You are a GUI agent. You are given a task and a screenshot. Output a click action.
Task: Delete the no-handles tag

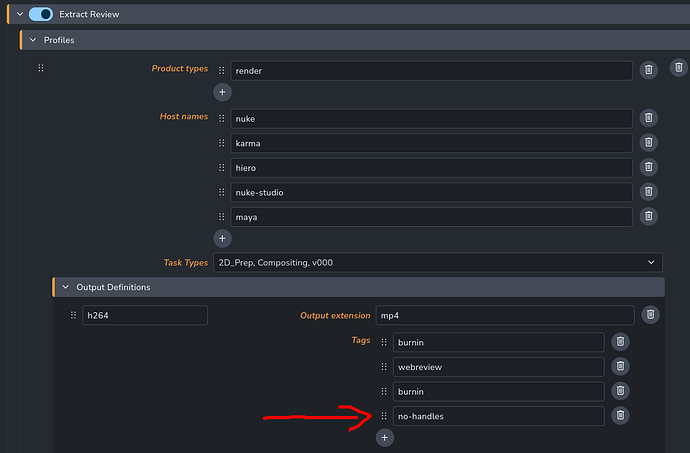pyautogui.click(x=620, y=415)
